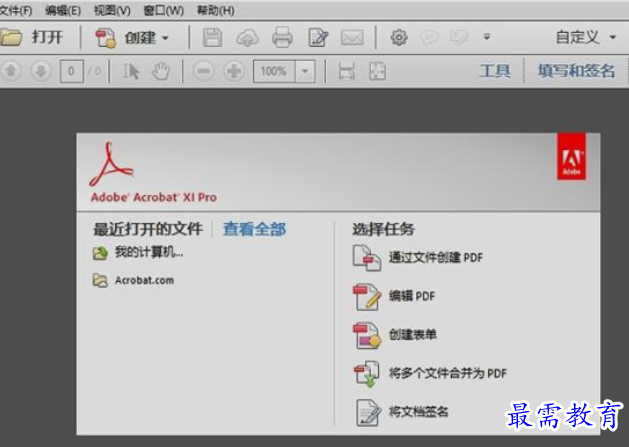
Task: Click the fit width scrolling icon
Action: [x=347, y=71]
